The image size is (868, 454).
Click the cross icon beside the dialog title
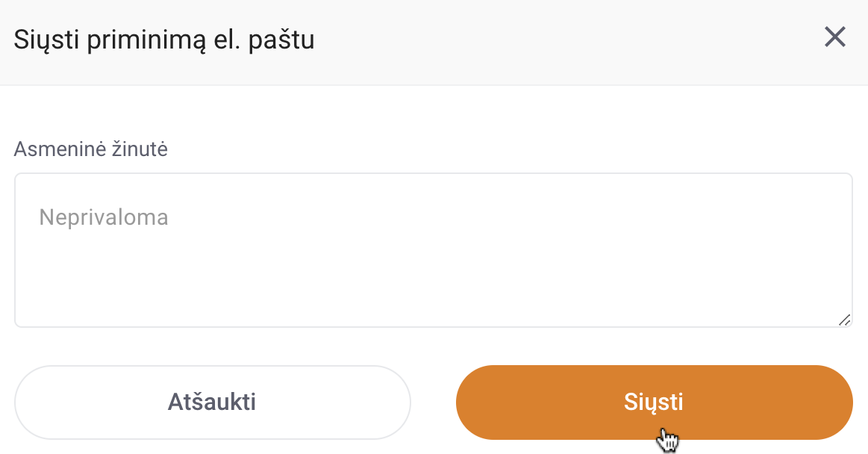(834, 37)
